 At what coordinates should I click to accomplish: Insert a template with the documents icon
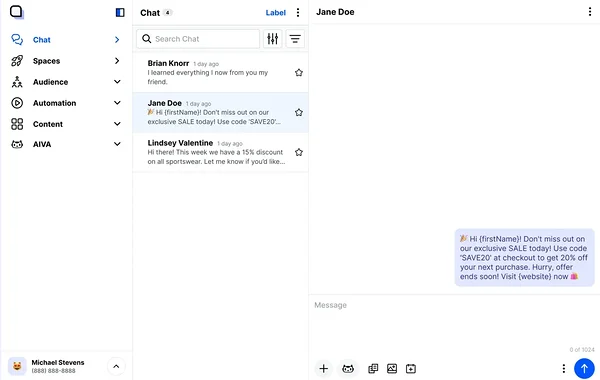(x=373, y=369)
